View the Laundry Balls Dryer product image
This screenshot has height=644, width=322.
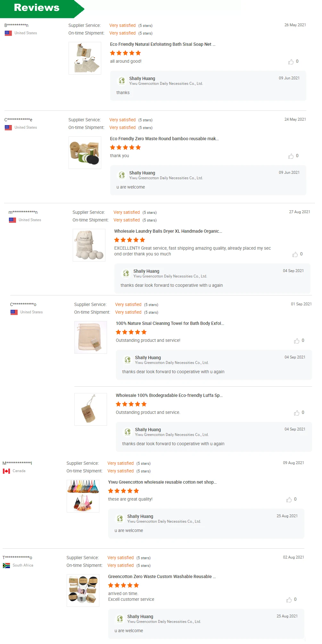(x=89, y=245)
